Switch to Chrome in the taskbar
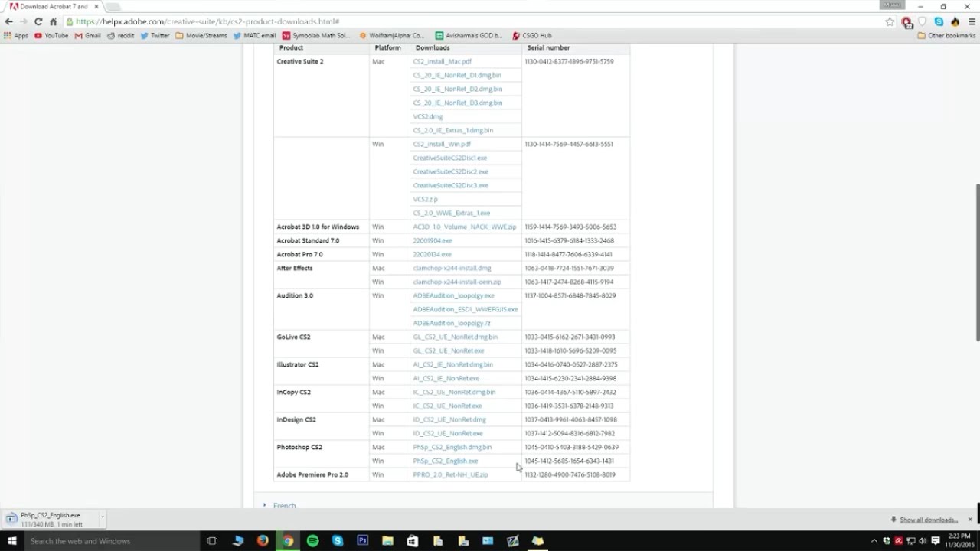 point(288,541)
